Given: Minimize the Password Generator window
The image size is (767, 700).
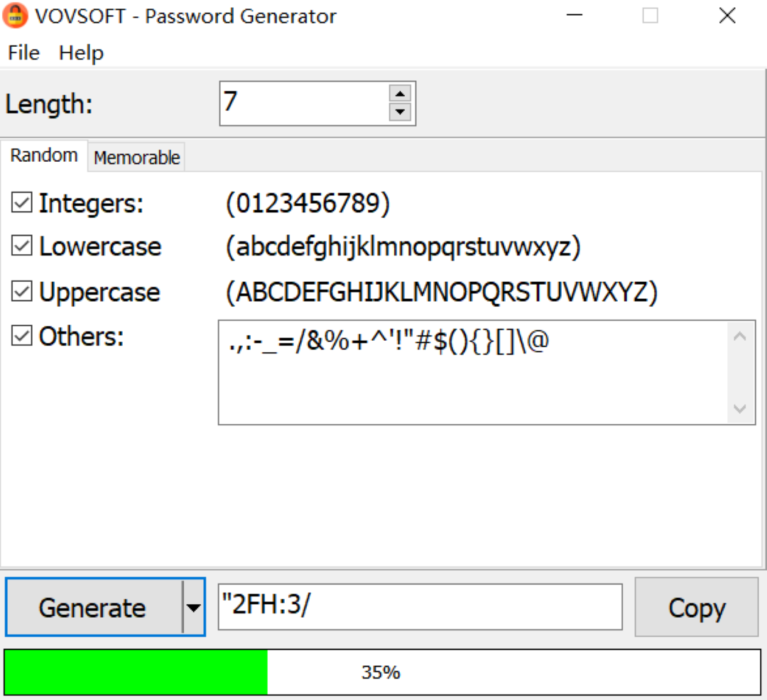Looking at the screenshot, I should [575, 16].
